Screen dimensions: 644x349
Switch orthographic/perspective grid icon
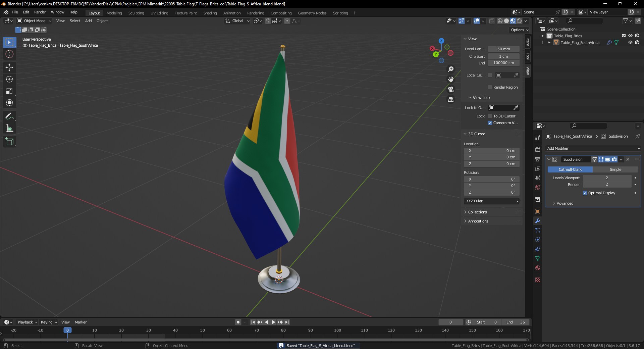pyautogui.click(x=451, y=99)
